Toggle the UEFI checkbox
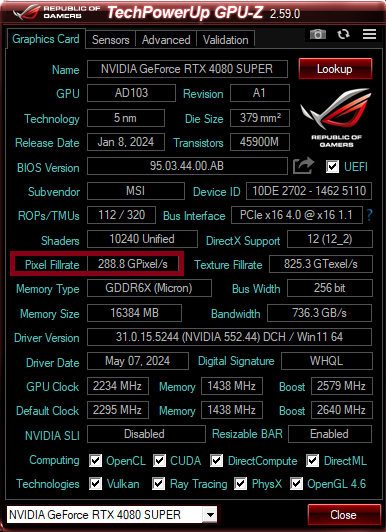 [332, 166]
